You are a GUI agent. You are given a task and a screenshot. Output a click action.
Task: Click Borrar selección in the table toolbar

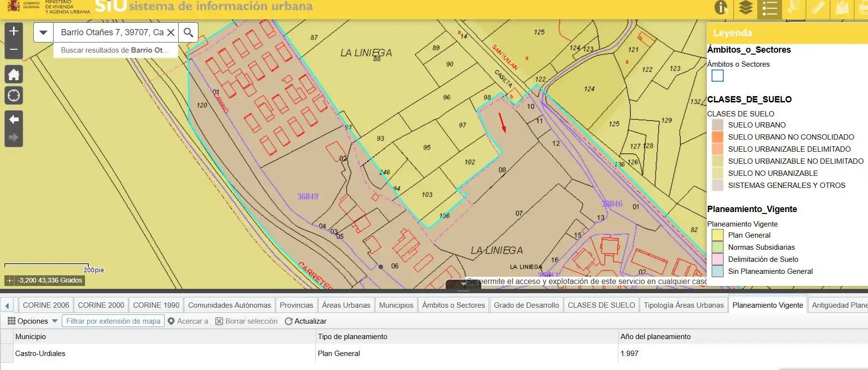coord(246,321)
